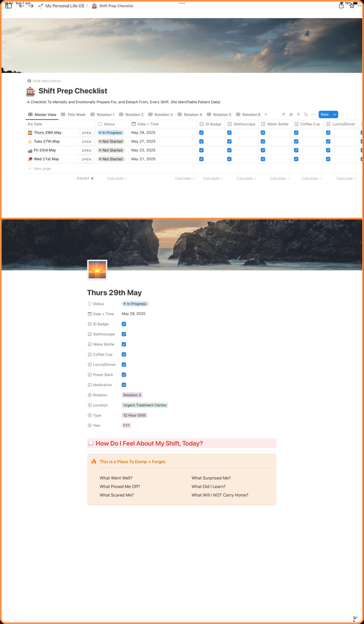Click the ID Badge column header
The image size is (364, 624).
click(x=211, y=124)
